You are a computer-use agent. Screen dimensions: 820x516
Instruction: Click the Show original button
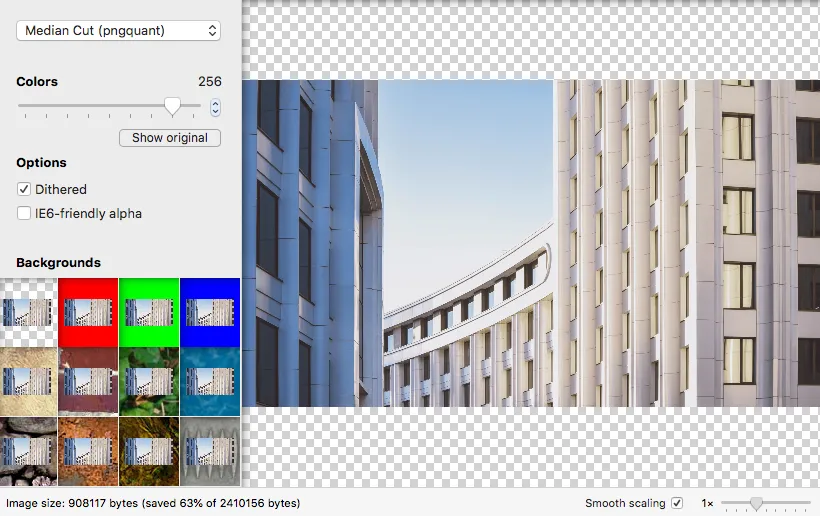(170, 137)
